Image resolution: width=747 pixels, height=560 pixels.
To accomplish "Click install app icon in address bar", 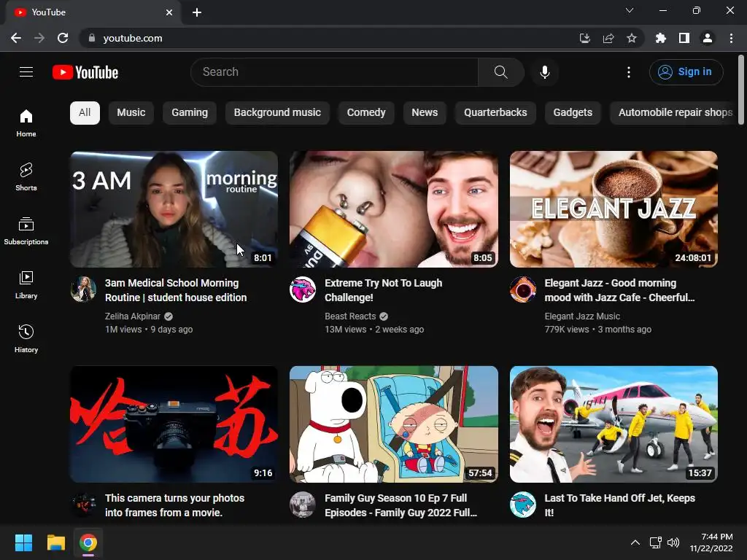I will tap(585, 38).
